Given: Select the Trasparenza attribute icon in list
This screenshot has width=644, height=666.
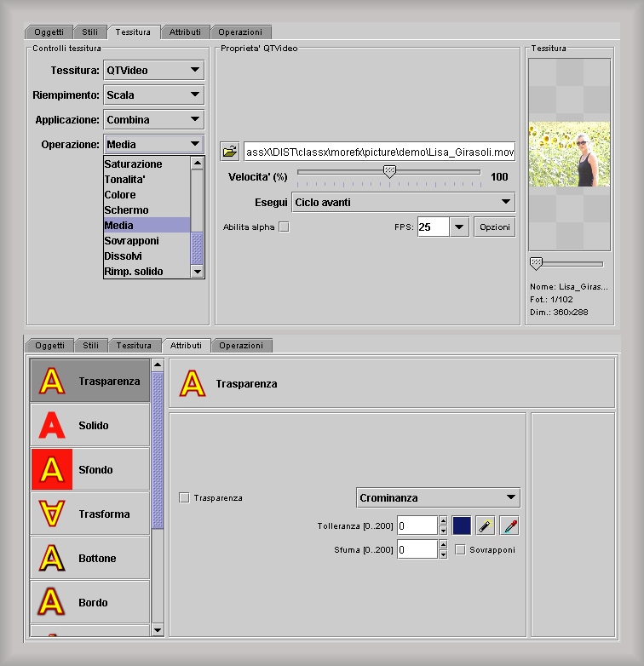Looking at the screenshot, I should [x=52, y=382].
